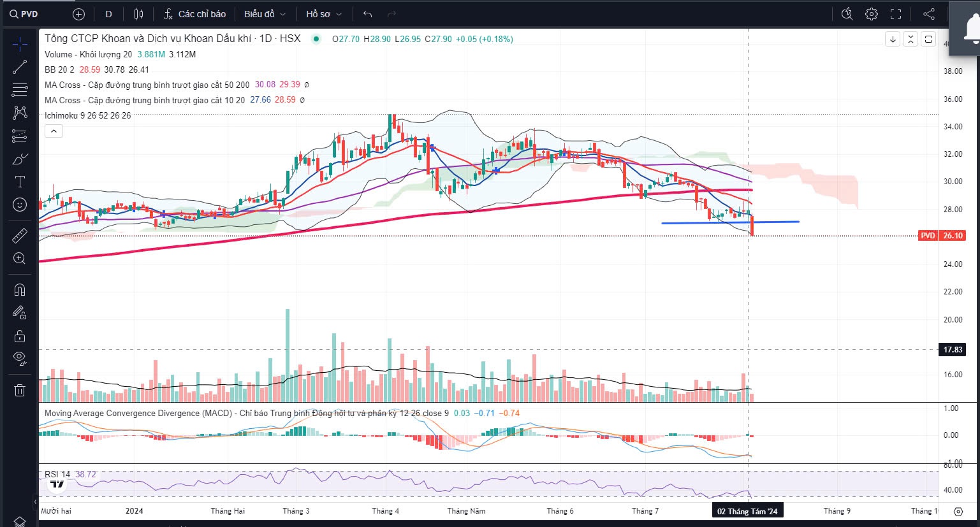
Task: Activate the zoom in tool
Action: click(x=20, y=259)
